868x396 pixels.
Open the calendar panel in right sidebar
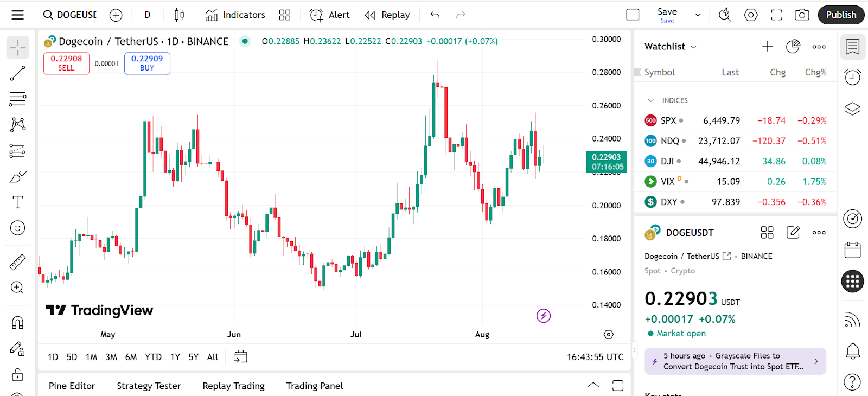coord(852,250)
